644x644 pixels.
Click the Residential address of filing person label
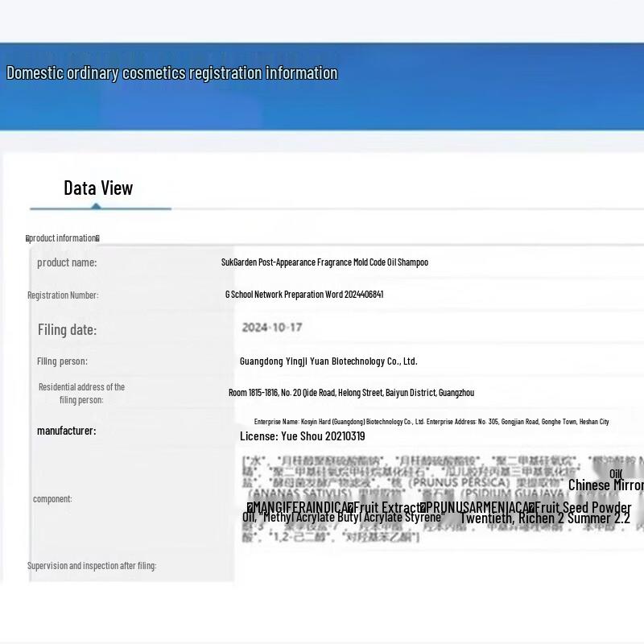(x=81, y=394)
